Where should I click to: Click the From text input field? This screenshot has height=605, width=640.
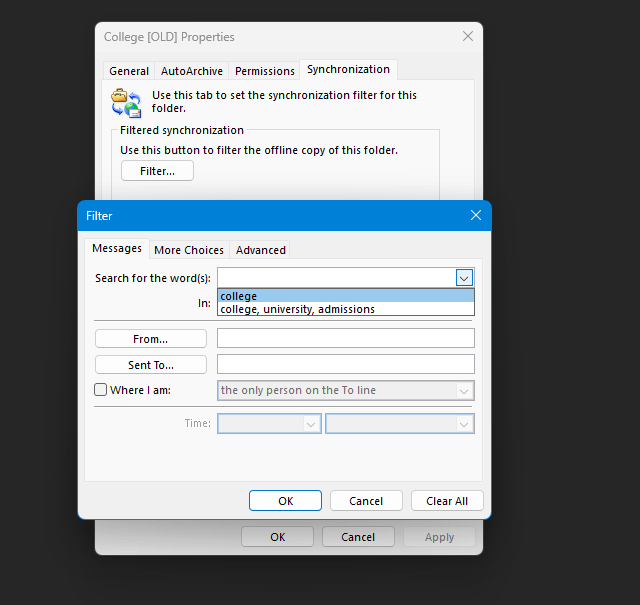point(346,338)
